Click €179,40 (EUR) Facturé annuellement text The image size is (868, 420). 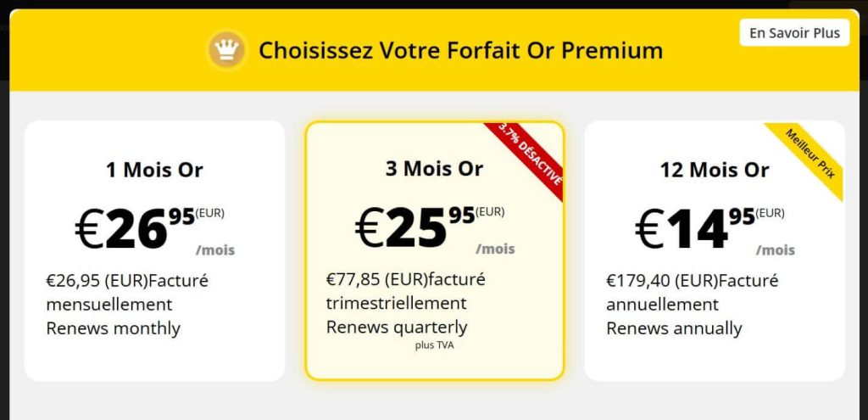pos(692,293)
